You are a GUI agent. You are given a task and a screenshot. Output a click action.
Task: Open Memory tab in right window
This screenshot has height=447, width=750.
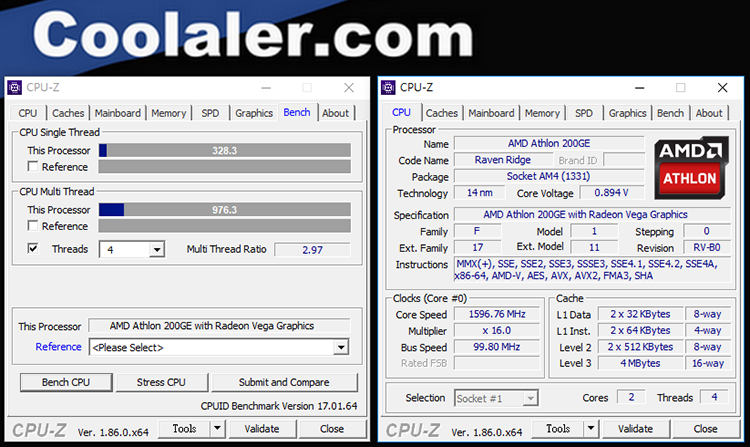pyautogui.click(x=542, y=113)
